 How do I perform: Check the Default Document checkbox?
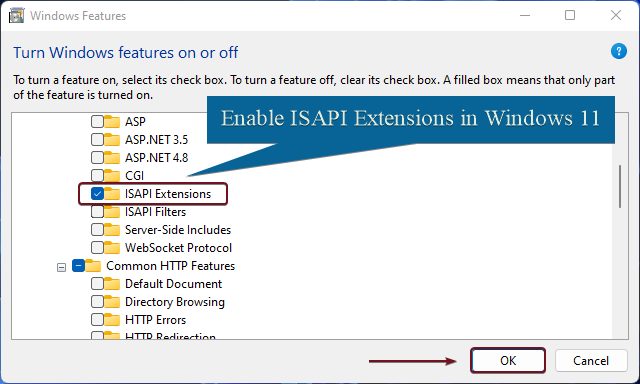(x=97, y=284)
